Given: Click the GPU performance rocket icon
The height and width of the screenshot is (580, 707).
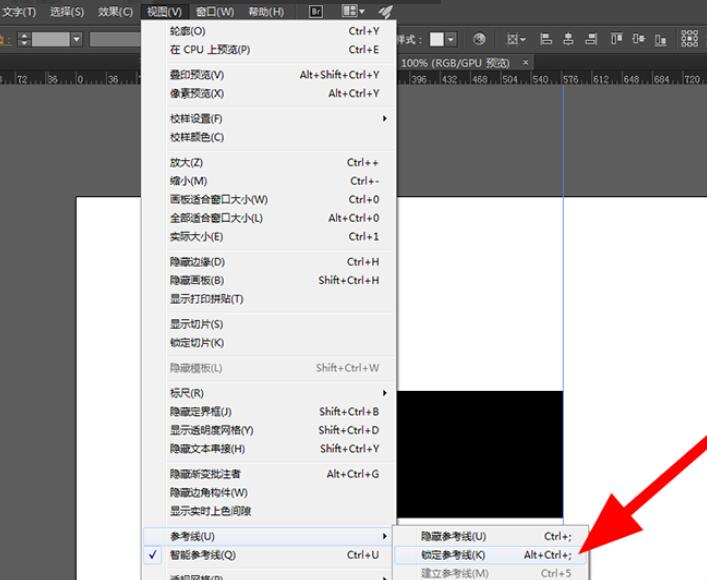Looking at the screenshot, I should [x=385, y=11].
